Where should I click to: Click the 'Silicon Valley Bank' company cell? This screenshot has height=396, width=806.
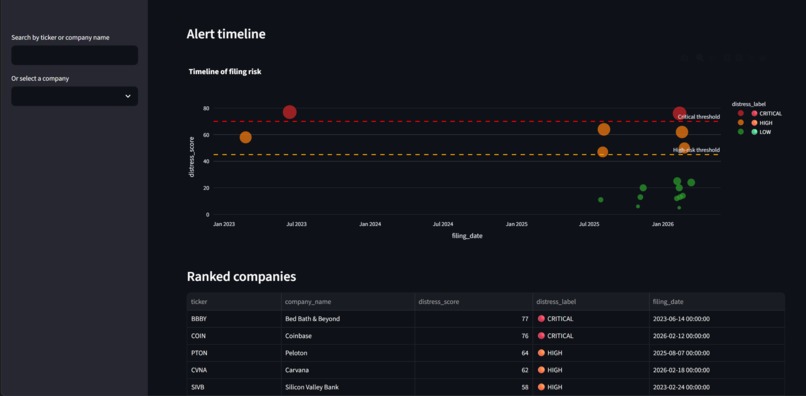point(348,387)
